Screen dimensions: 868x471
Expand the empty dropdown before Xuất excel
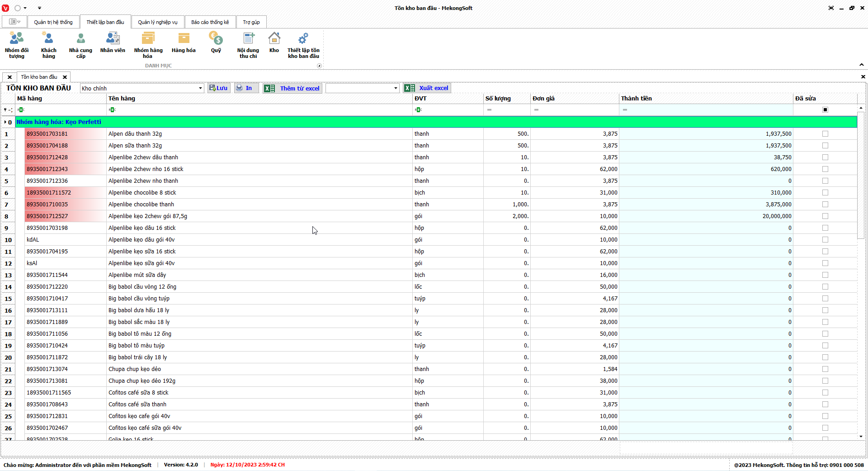396,88
